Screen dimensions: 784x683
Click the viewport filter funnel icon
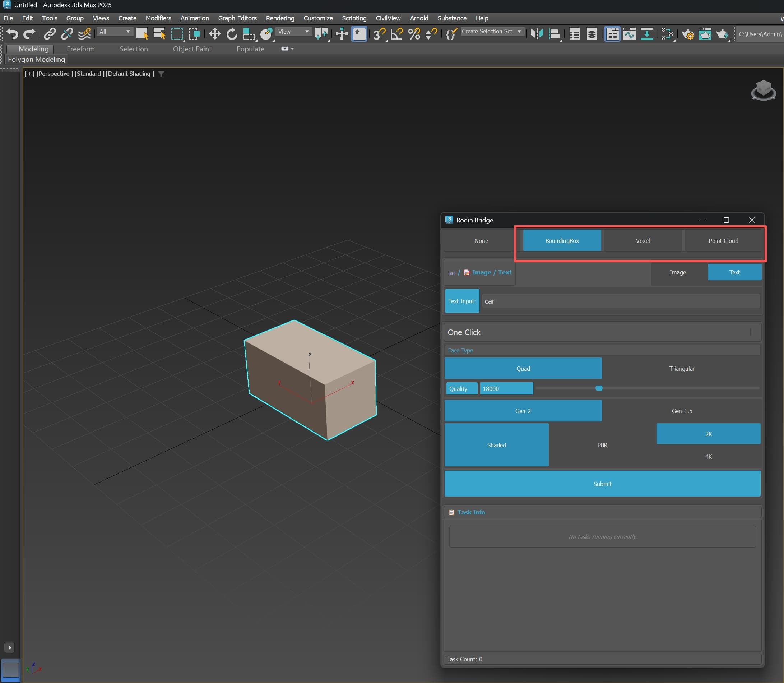pyautogui.click(x=161, y=74)
